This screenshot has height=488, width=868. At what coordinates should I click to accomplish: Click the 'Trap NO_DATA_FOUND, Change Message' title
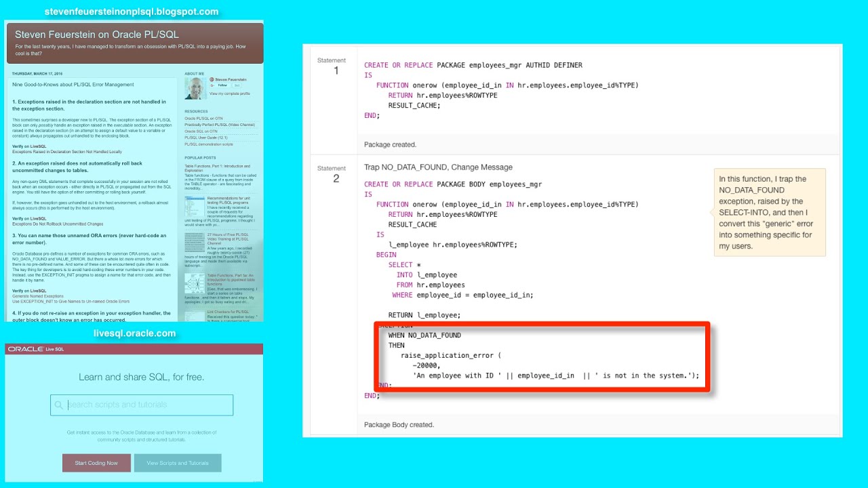[x=438, y=167]
